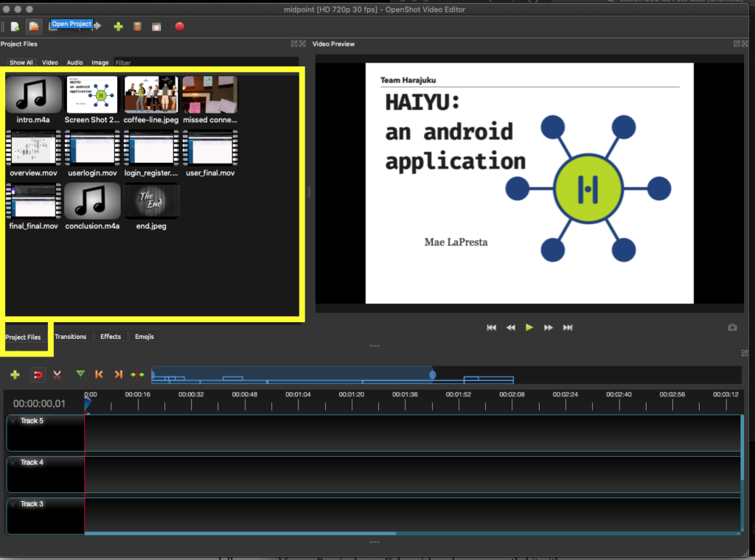Jump to start of video

click(x=491, y=328)
